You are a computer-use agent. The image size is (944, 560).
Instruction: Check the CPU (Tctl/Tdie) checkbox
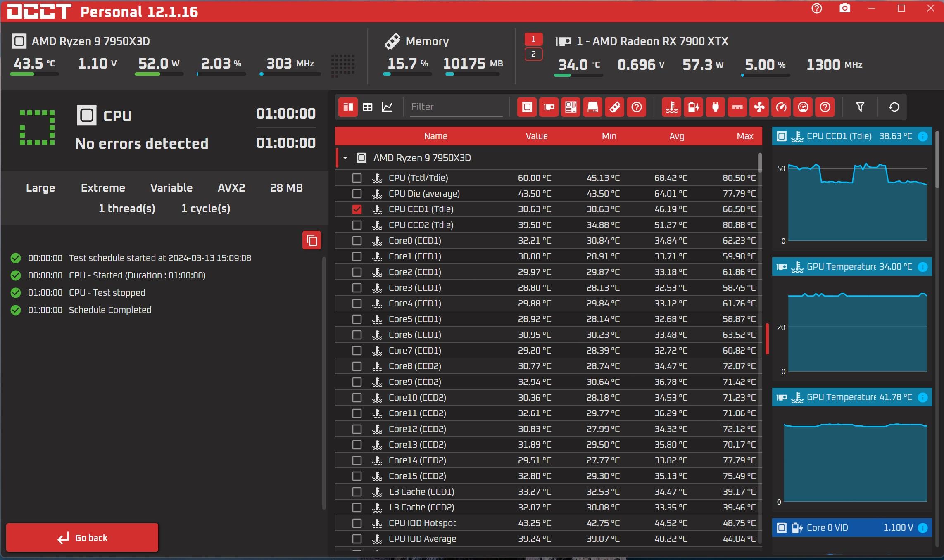coord(357,178)
